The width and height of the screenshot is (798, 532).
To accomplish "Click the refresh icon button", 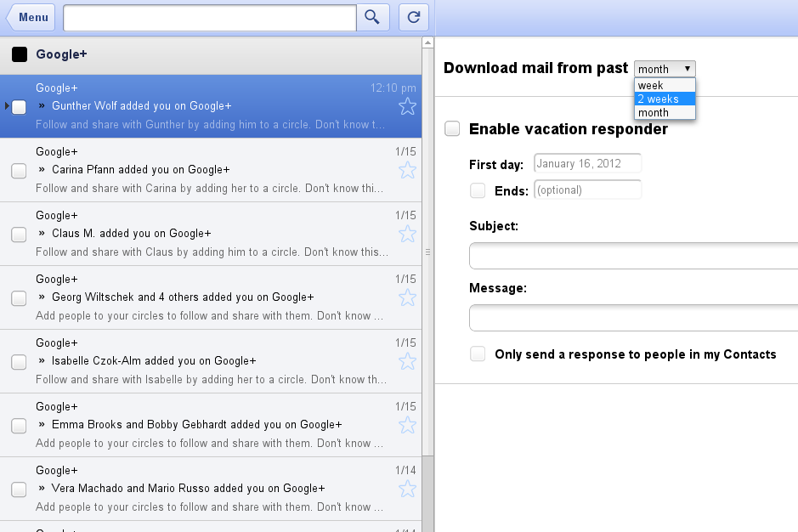I will [x=414, y=17].
